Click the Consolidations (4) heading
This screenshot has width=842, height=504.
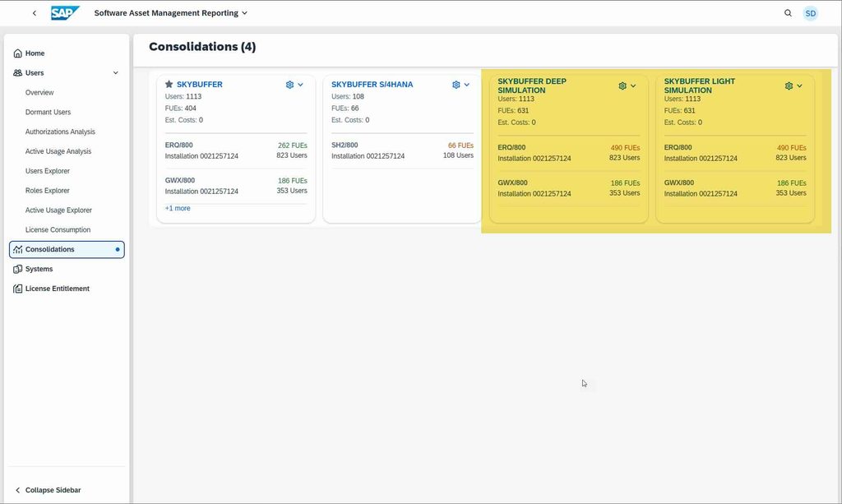coord(202,47)
